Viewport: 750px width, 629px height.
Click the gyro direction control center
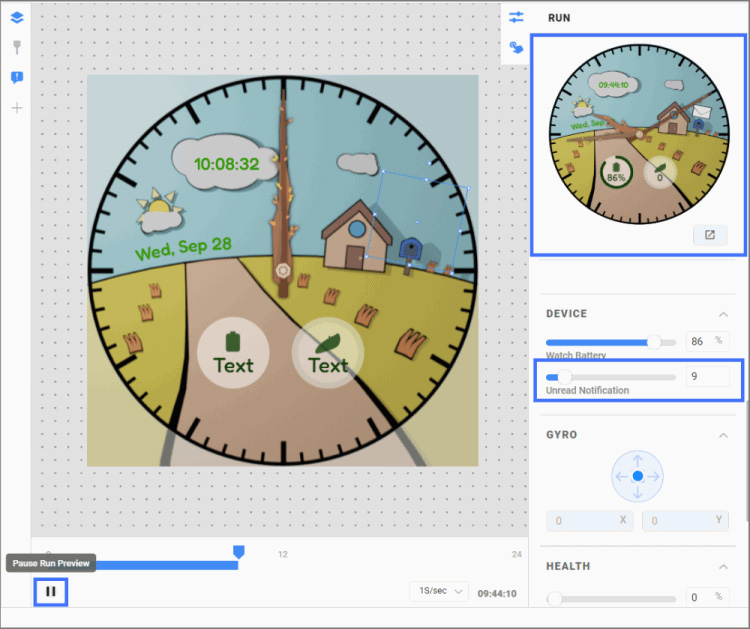(x=637, y=476)
